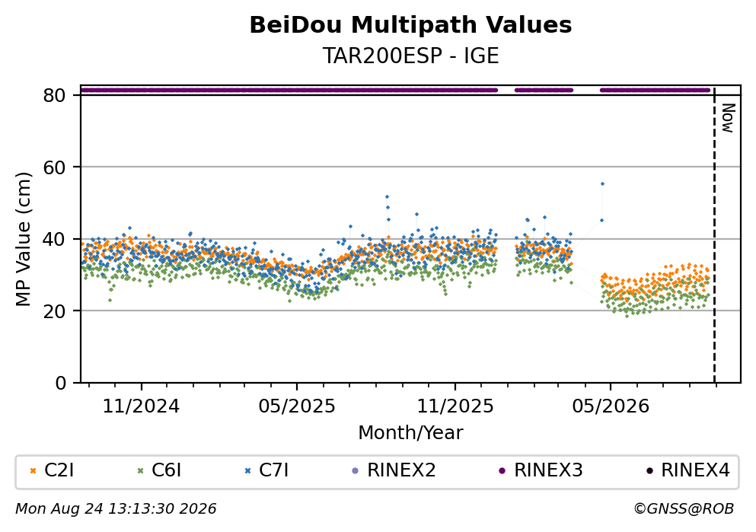Click the green C6I legend marker
This screenshot has height=532, width=756.
pos(140,471)
